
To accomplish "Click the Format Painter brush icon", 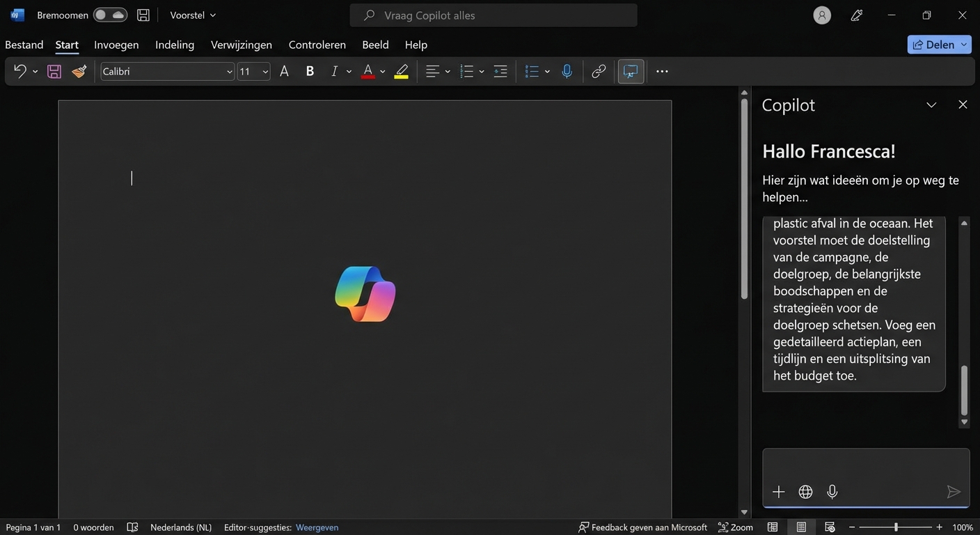I will tap(79, 71).
